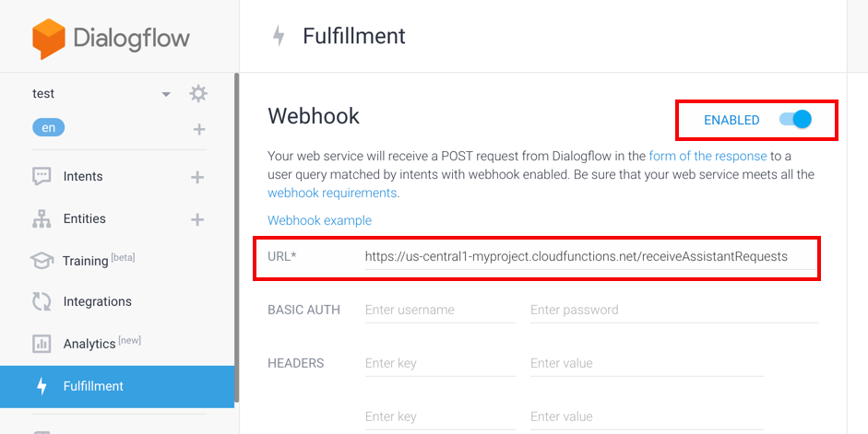Open the form of the response link
This screenshot has width=868, height=434.
[708, 156]
